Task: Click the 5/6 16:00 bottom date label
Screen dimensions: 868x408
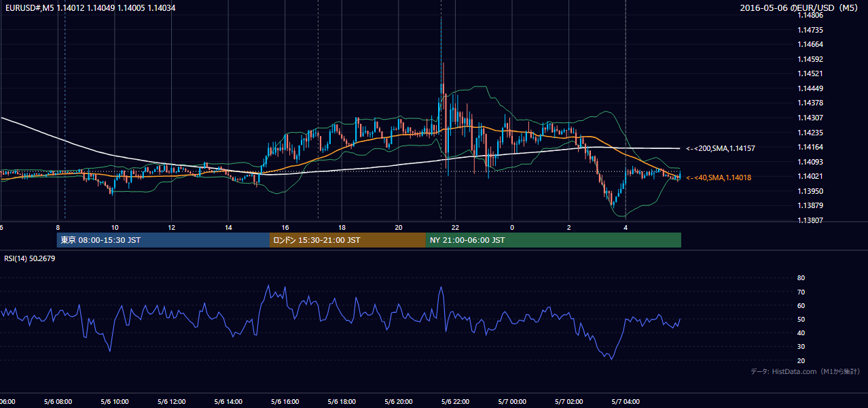Action: [285, 401]
